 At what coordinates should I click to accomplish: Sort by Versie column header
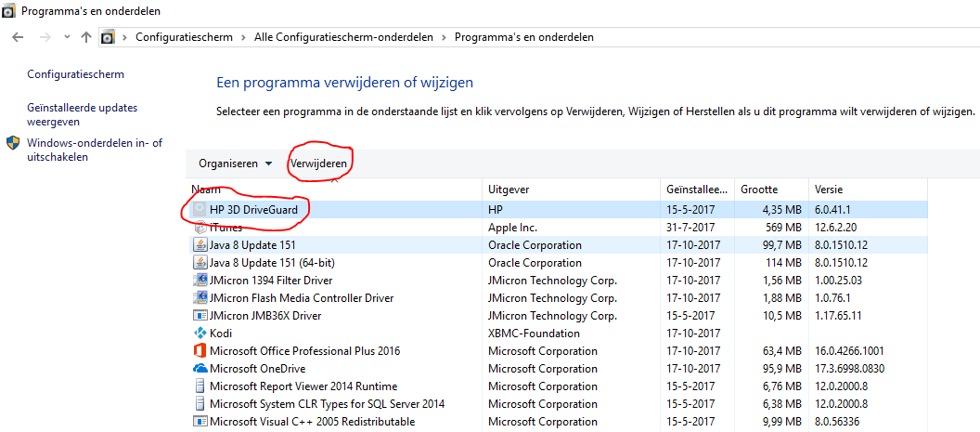[x=868, y=190]
